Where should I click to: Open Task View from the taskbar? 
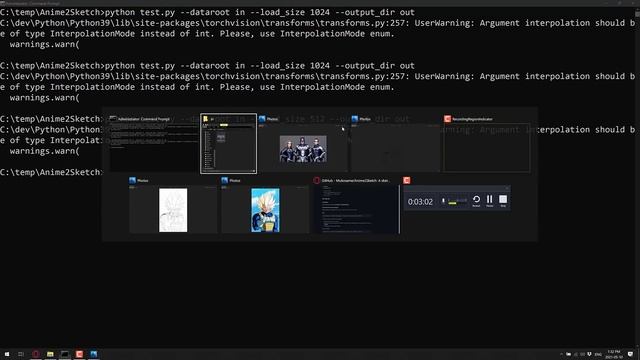21,354
